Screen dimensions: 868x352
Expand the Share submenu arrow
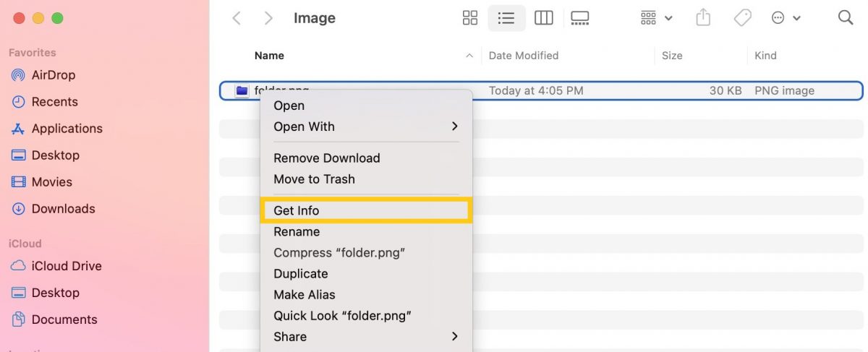point(454,336)
